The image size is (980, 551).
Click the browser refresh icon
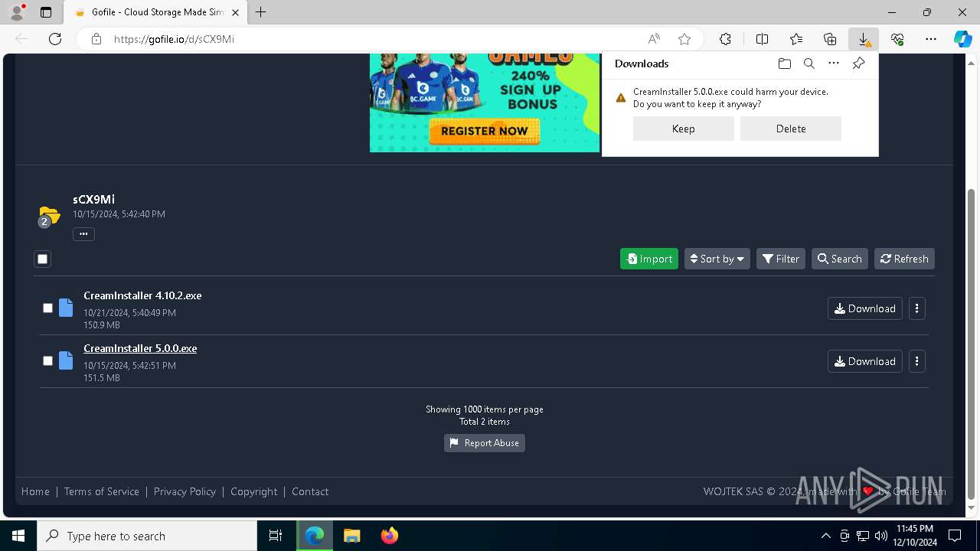(55, 39)
